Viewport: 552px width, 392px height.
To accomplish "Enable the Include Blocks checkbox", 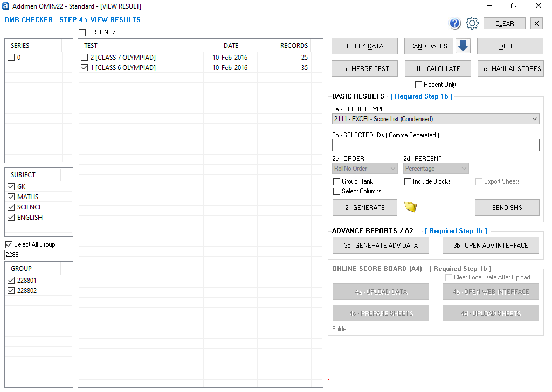I will click(x=408, y=182).
